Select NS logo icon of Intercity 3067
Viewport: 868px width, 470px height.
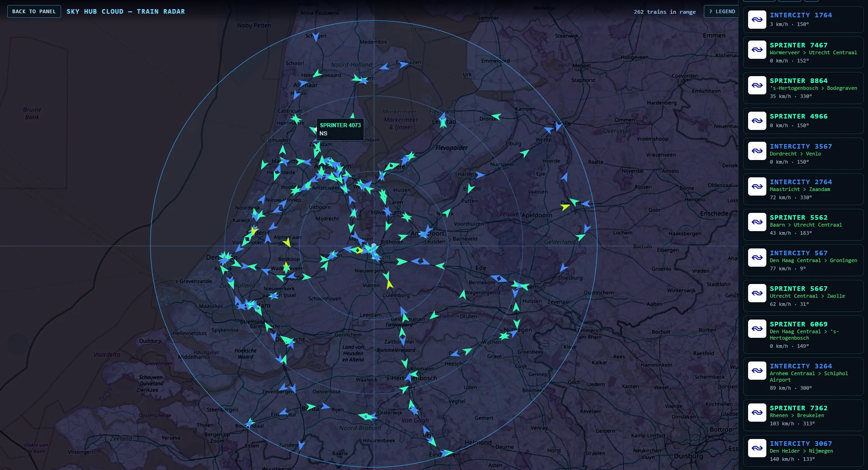[x=757, y=448]
